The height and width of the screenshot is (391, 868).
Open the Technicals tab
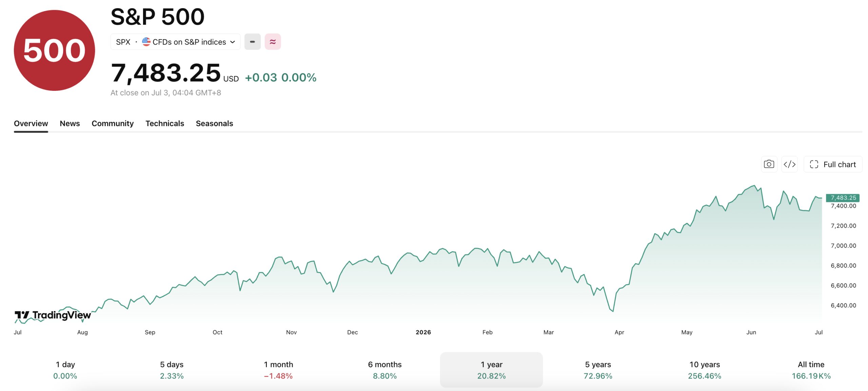coord(165,123)
